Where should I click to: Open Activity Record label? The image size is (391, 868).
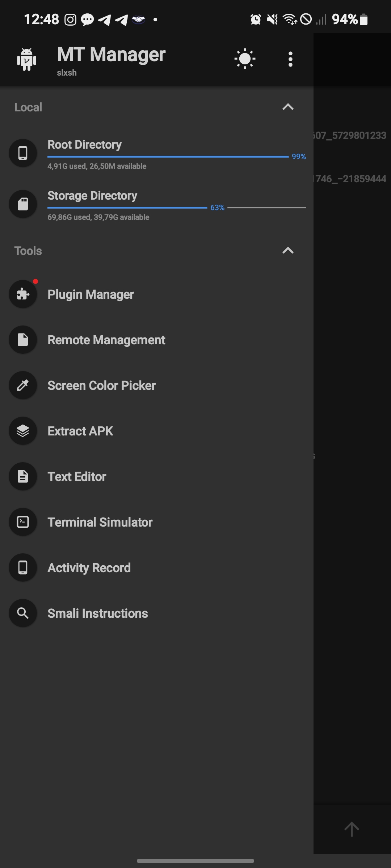click(89, 568)
